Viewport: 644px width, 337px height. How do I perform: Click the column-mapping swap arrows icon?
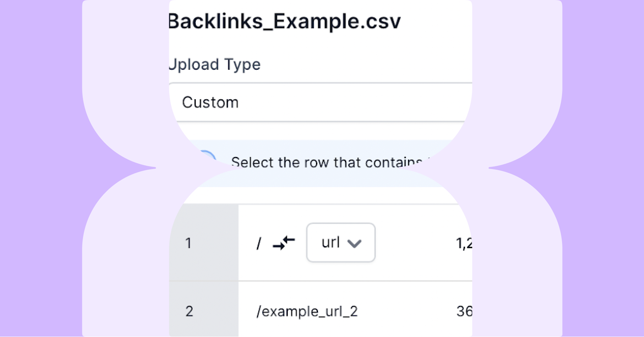coord(284,243)
